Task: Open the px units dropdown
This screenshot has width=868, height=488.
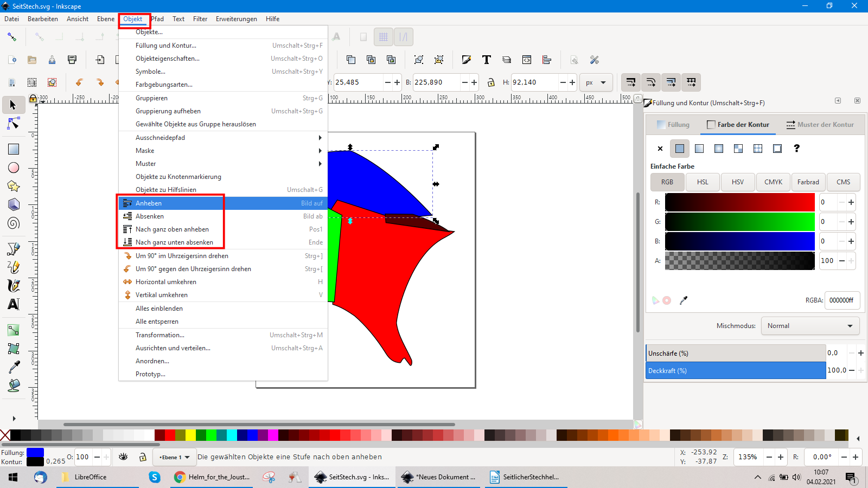Action: (596, 82)
